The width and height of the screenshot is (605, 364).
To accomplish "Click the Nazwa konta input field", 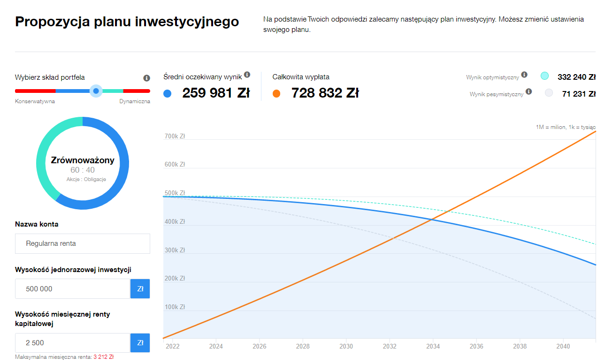I will [x=83, y=244].
